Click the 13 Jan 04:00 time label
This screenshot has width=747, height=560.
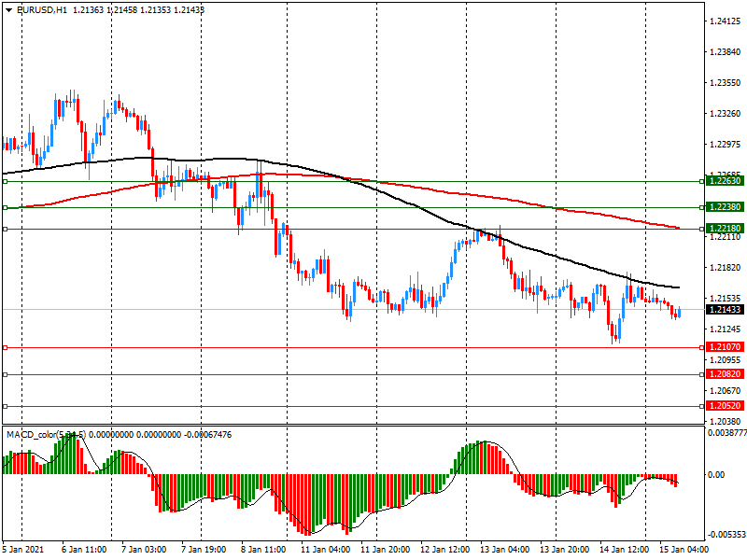click(x=504, y=550)
